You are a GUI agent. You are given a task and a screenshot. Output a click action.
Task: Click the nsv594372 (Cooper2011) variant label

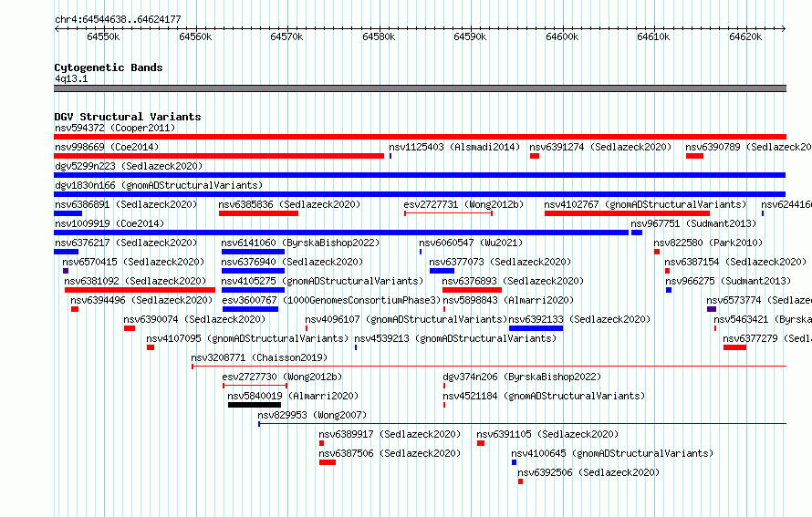[x=115, y=128]
